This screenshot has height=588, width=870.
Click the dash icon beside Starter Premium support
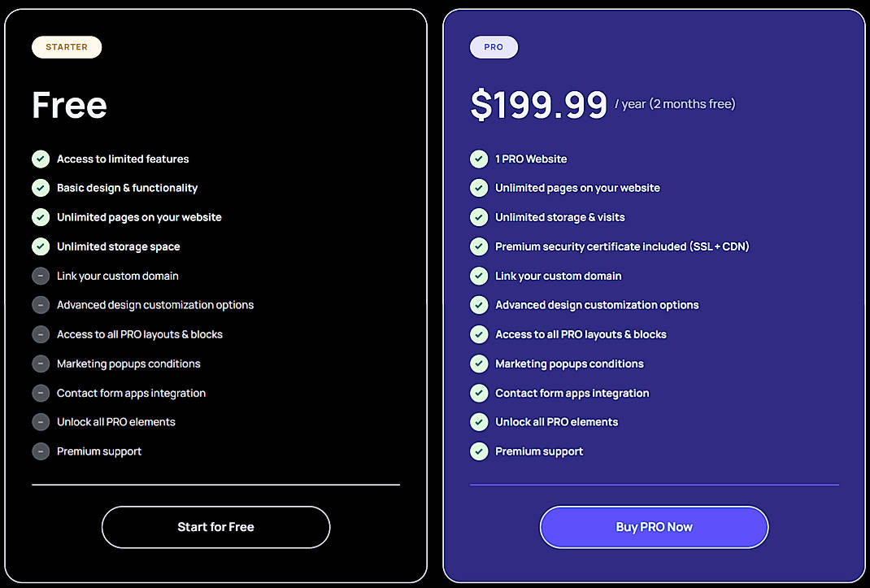41,451
